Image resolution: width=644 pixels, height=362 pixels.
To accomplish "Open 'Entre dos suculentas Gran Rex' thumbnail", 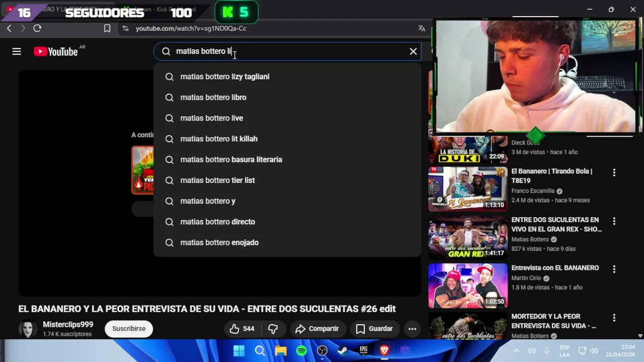I will [468, 237].
